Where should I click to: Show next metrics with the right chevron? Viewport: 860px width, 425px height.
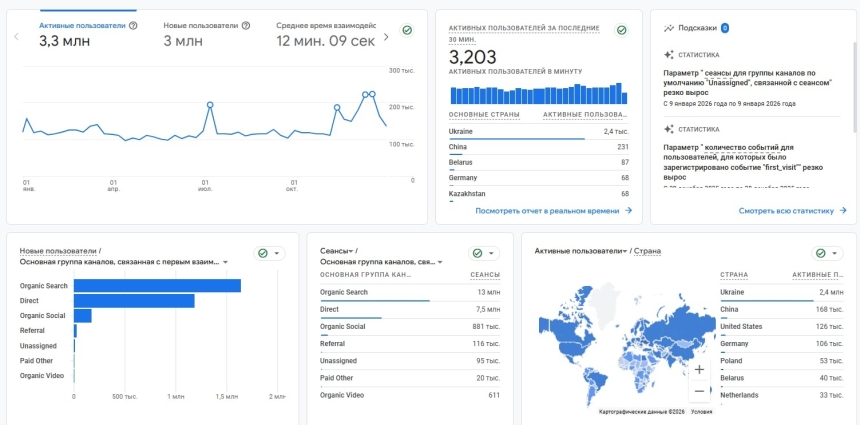pos(387,37)
